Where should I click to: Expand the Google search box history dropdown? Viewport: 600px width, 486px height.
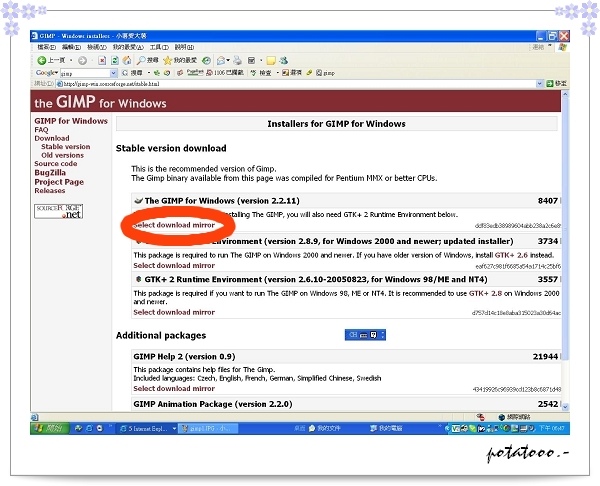[x=114, y=73]
